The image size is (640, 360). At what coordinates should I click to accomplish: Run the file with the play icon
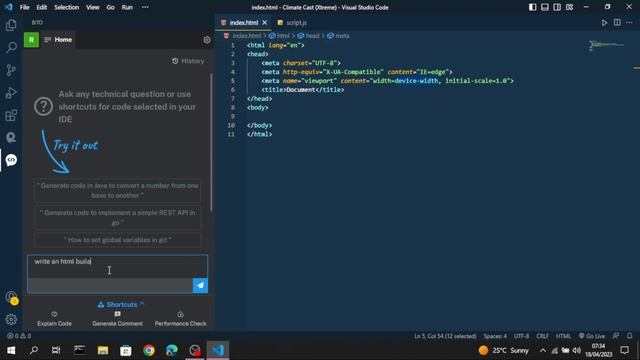604,23
